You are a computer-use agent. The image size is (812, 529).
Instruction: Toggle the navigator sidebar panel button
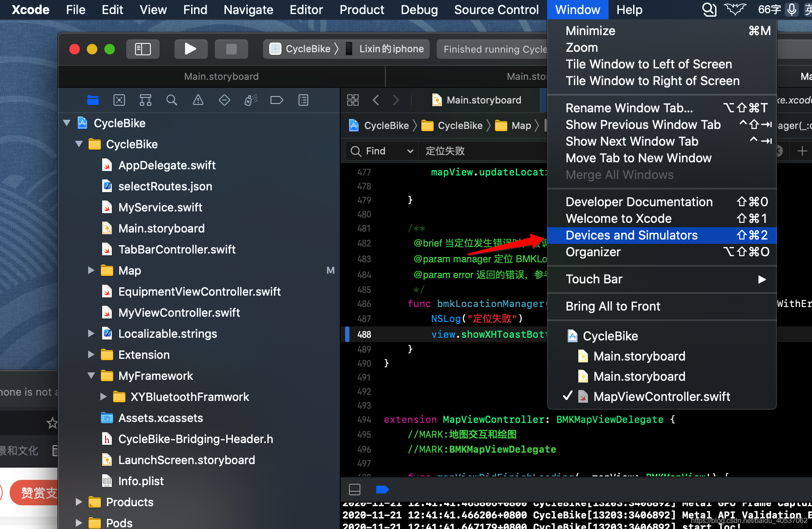[x=142, y=49]
